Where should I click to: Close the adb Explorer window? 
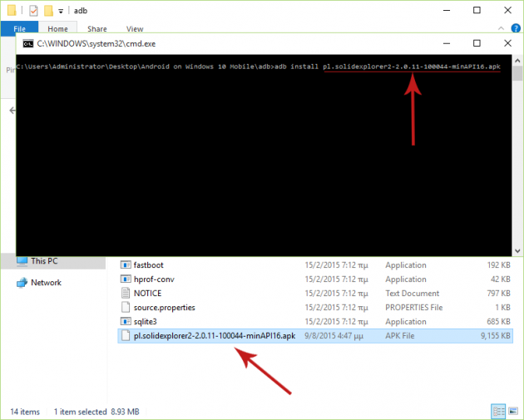point(507,10)
